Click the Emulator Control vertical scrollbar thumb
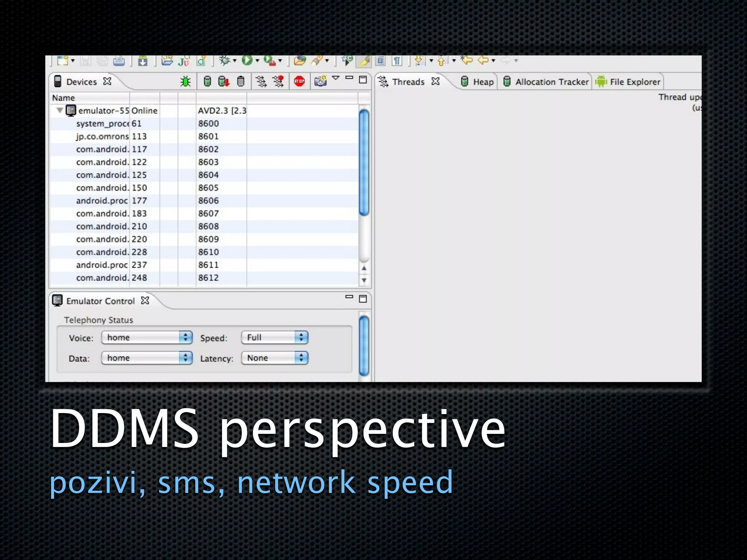 (364, 346)
